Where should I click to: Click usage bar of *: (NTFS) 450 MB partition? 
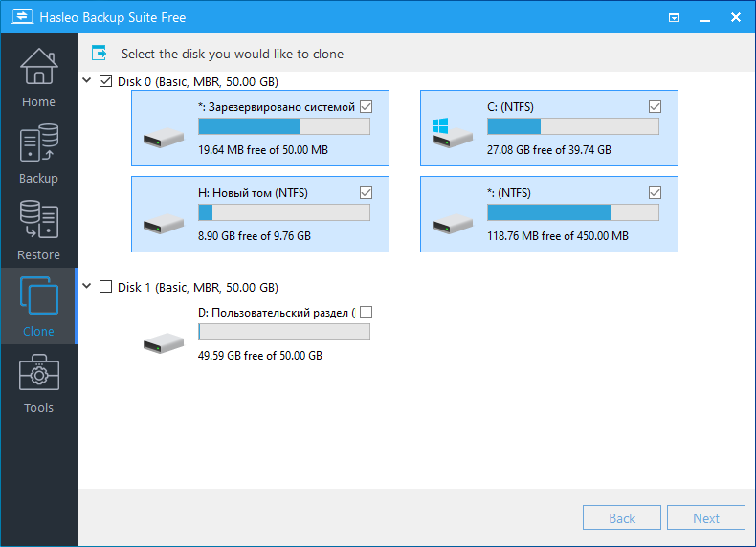pyautogui.click(x=573, y=212)
